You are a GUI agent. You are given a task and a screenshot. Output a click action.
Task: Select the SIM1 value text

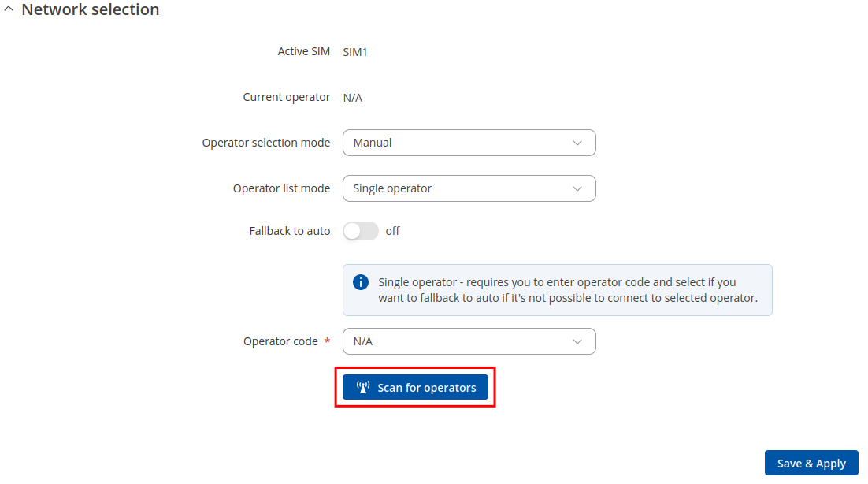(355, 52)
